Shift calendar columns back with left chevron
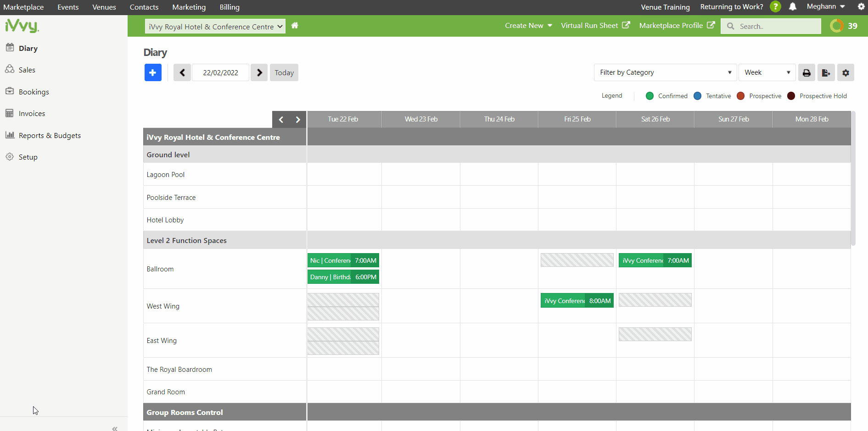The image size is (868, 431). 281,120
